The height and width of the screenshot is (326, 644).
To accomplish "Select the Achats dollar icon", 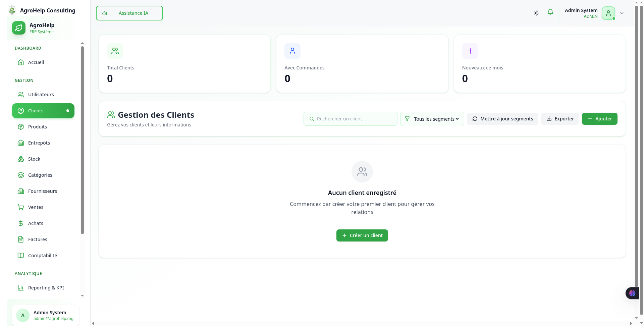I will click(21, 223).
